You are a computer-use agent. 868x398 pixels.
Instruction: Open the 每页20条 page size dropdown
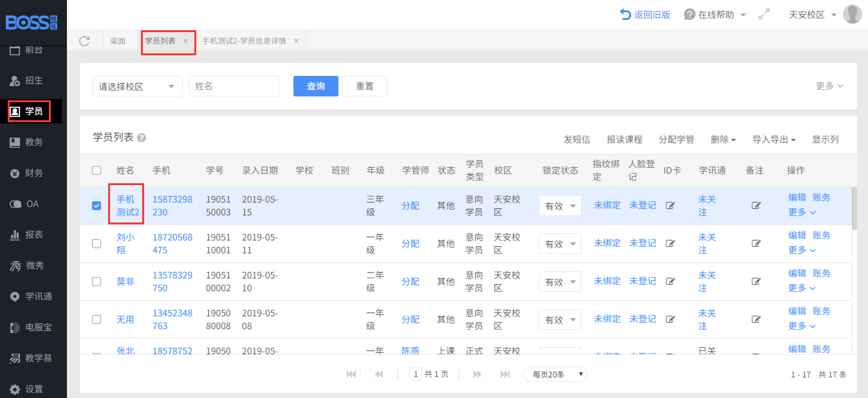click(x=555, y=374)
